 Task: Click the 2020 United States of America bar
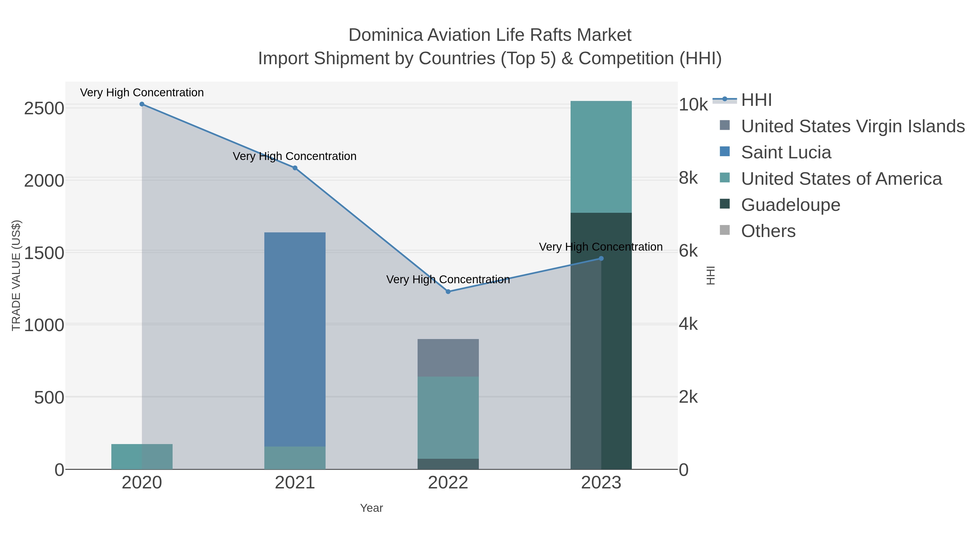pyautogui.click(x=142, y=457)
